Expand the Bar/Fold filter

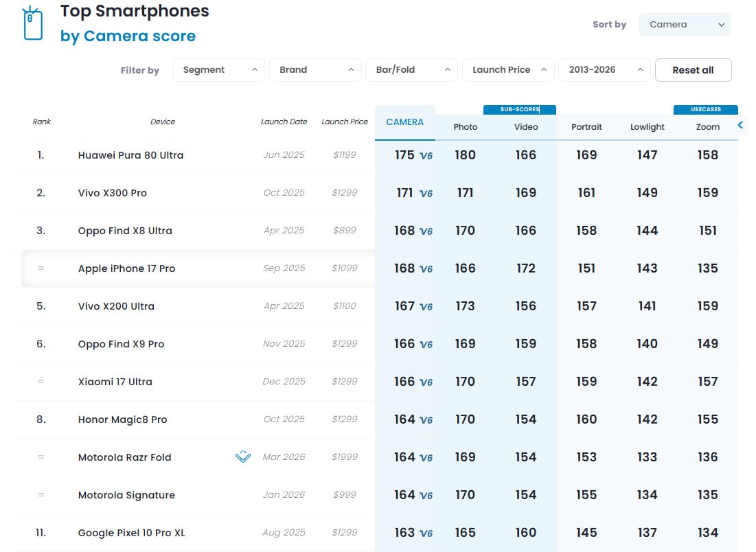coord(411,70)
